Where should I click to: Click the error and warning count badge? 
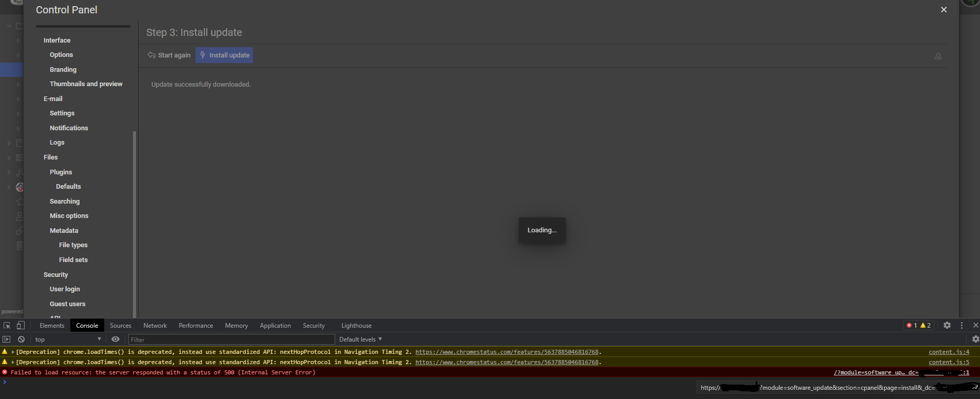coord(918,326)
